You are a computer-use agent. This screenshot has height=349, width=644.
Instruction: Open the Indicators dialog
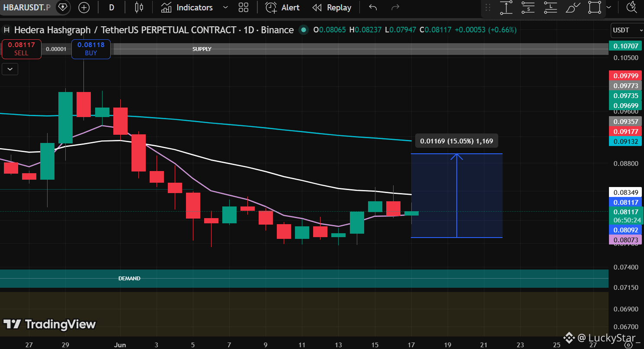coord(187,7)
